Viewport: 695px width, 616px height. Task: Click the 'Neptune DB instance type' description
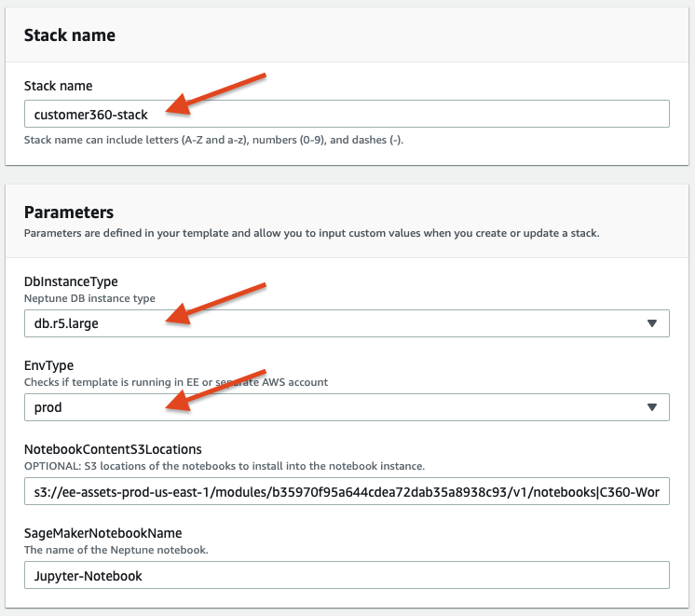click(89, 298)
